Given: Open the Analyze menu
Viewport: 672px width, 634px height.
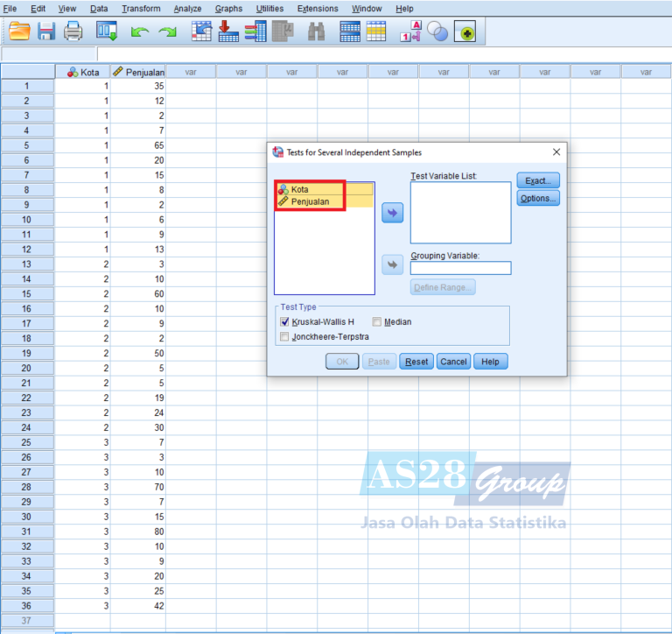Looking at the screenshot, I should (x=187, y=9).
